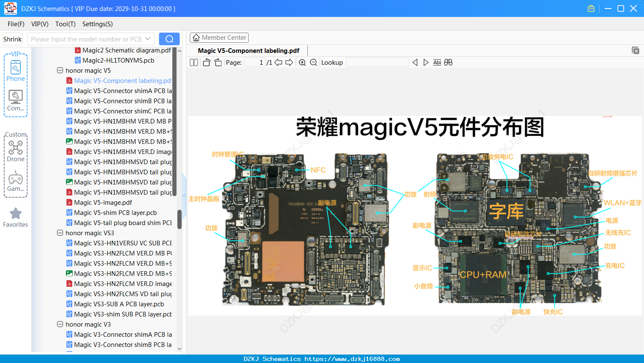
Task: Open Magic2-HL1TONYMS.pcb file
Action: click(114, 60)
